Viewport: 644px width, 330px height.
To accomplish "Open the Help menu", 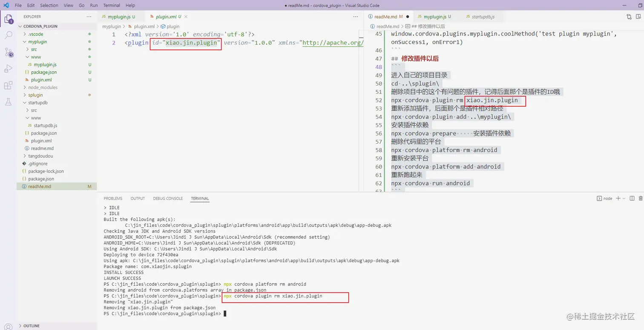I will 130,5.
